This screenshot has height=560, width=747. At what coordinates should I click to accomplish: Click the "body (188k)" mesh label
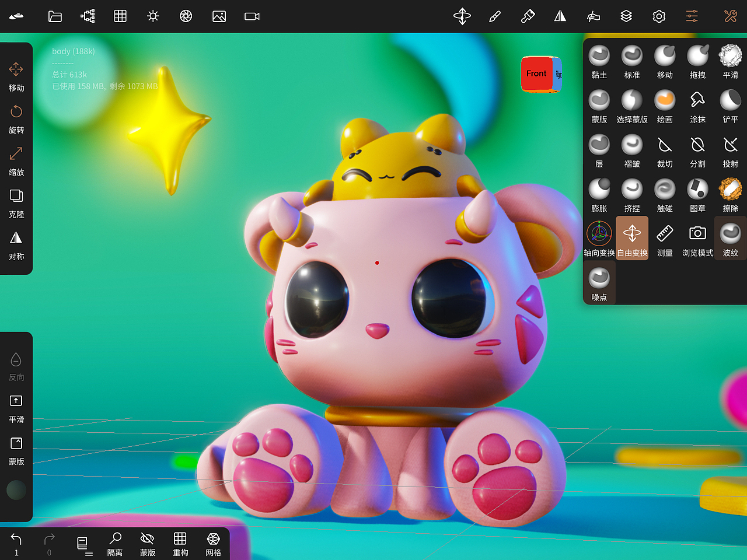tap(74, 51)
